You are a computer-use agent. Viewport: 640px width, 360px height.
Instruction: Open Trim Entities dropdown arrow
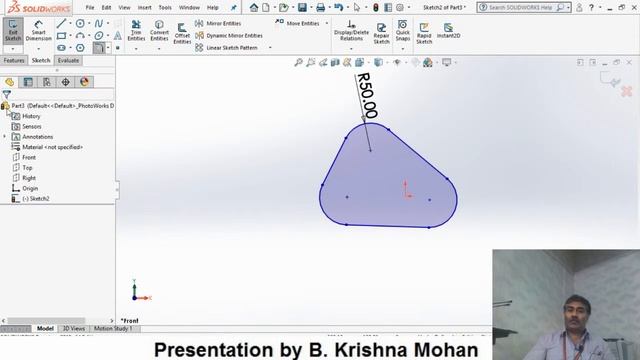coord(136,49)
